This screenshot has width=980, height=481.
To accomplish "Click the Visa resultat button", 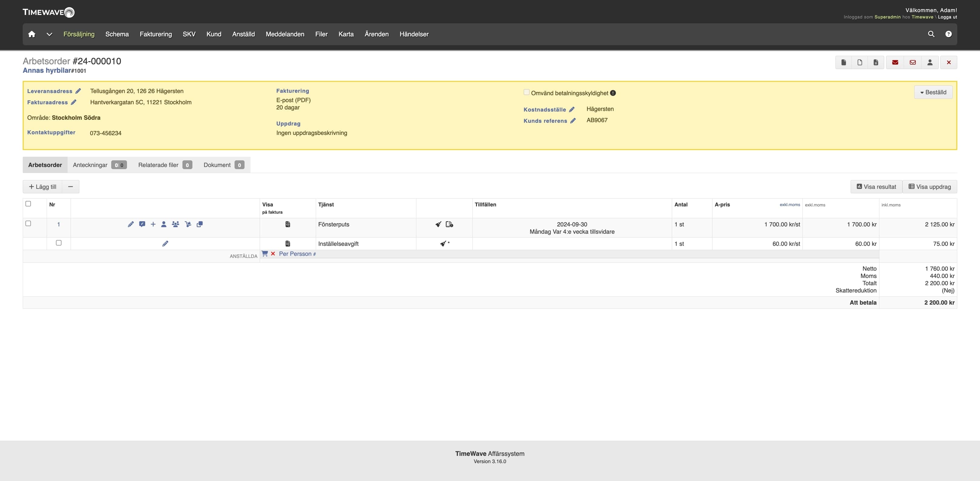I will click(876, 187).
